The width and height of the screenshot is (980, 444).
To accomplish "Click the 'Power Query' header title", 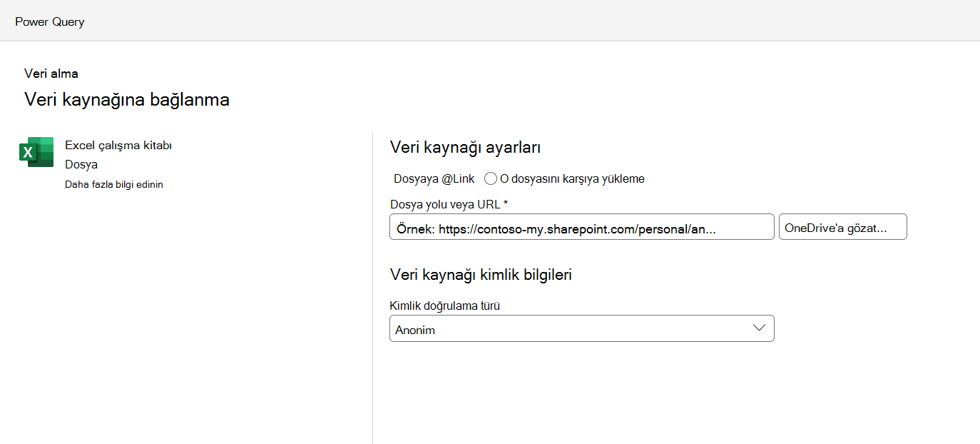I will [49, 21].
